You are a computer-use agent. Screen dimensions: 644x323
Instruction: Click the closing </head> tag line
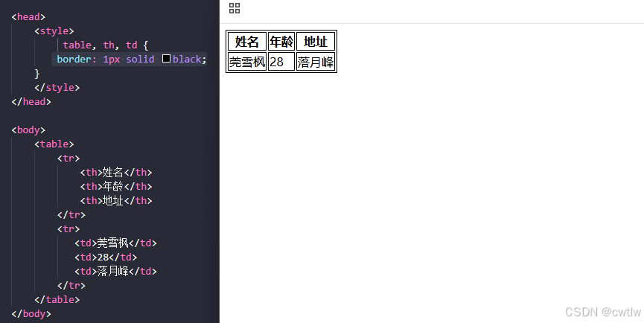pos(31,101)
